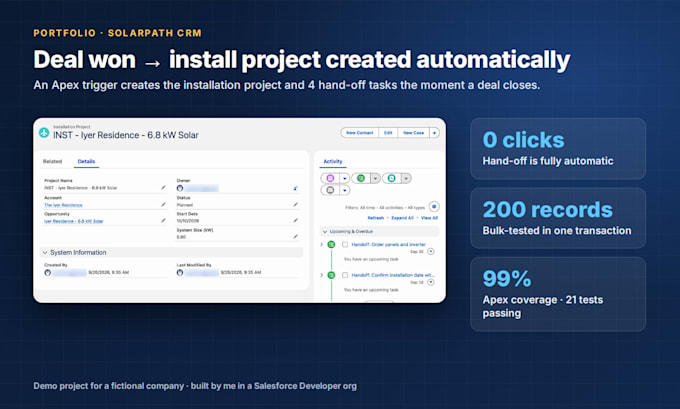This screenshot has width=680, height=409.
Task: Click the gray Email activity icon
Action: [330, 190]
